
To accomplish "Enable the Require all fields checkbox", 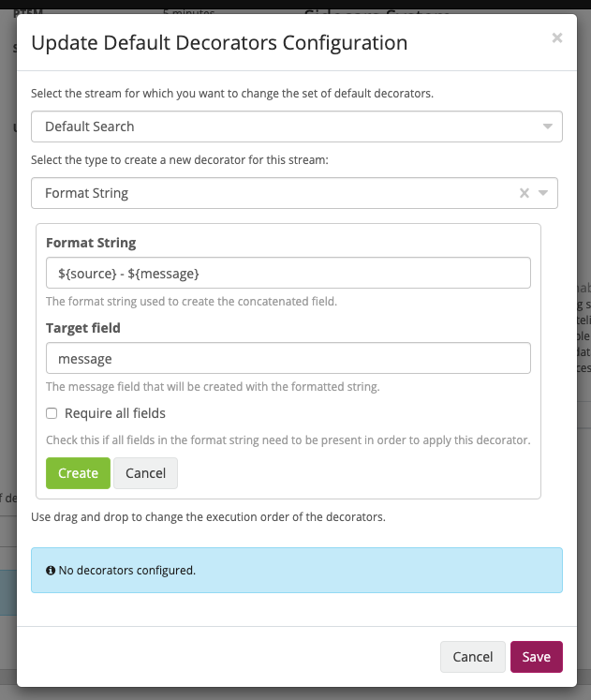I will [x=52, y=413].
